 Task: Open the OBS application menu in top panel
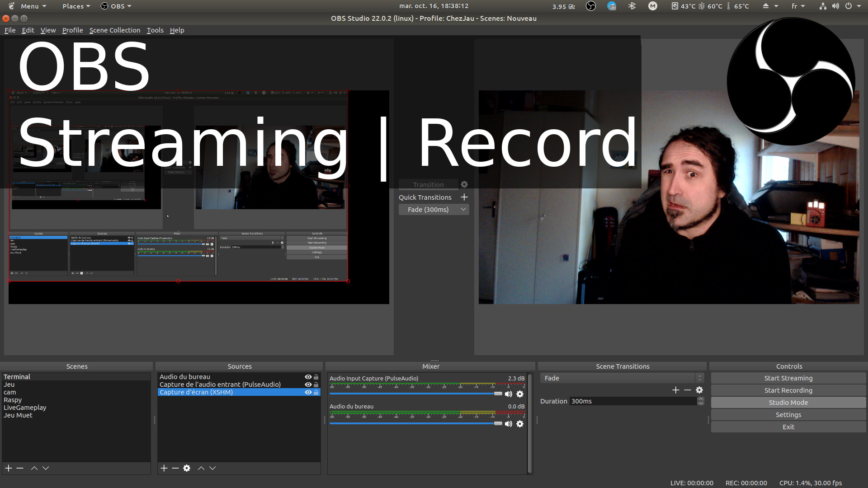(116, 6)
